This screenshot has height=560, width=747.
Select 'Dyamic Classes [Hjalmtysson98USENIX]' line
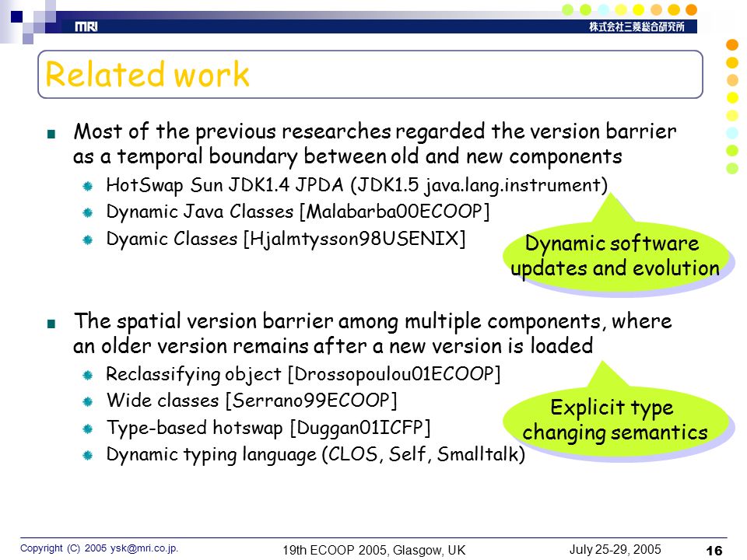[x=286, y=239]
